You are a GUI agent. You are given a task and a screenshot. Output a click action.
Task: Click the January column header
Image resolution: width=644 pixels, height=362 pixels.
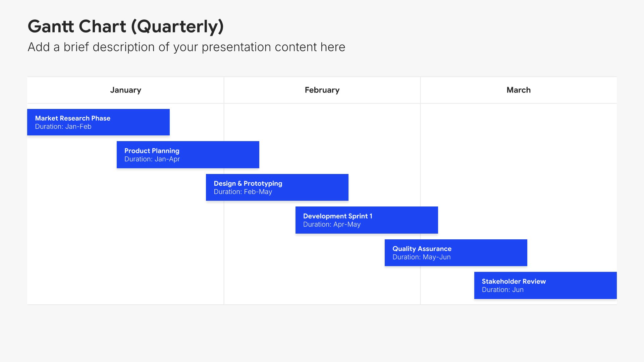point(125,90)
